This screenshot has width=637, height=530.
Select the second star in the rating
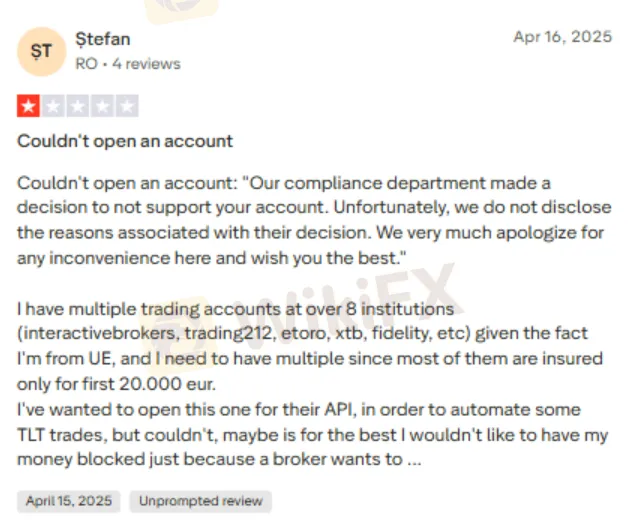point(53,106)
